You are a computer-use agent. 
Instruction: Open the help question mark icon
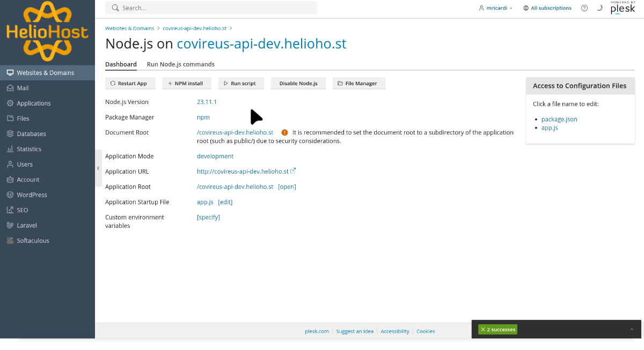click(584, 8)
